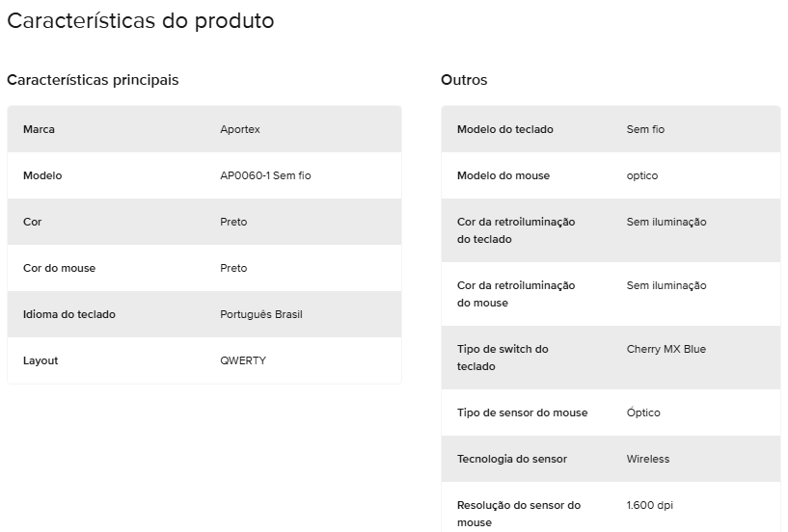Select the 'Cor' row label

pyautogui.click(x=33, y=222)
